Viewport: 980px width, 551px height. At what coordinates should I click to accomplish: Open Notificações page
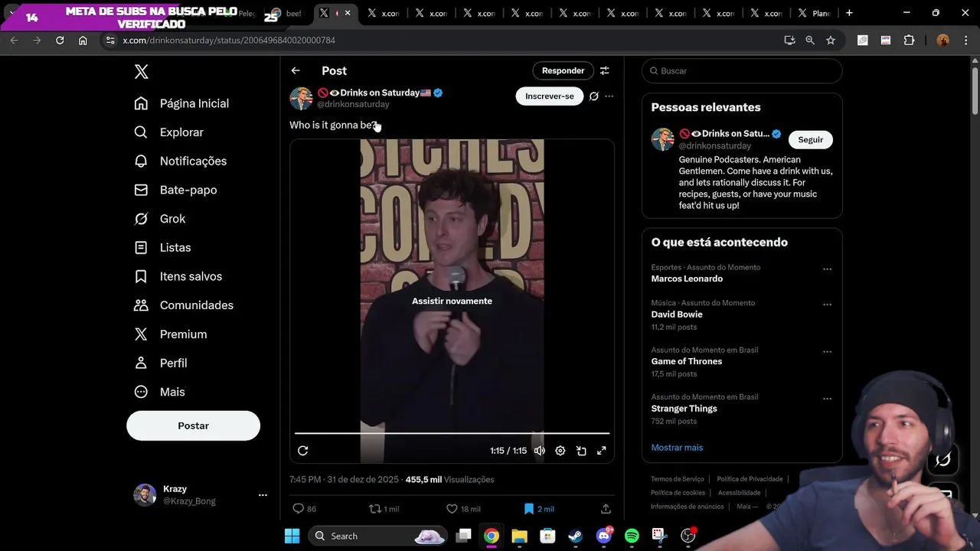[x=181, y=161]
